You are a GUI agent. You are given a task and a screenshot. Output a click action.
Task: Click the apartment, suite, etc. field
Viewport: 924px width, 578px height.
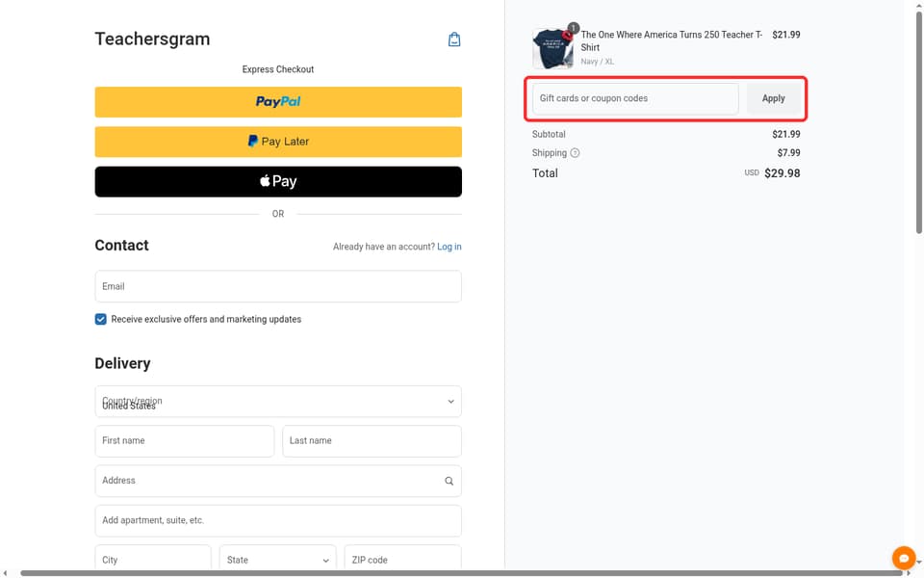coord(278,520)
